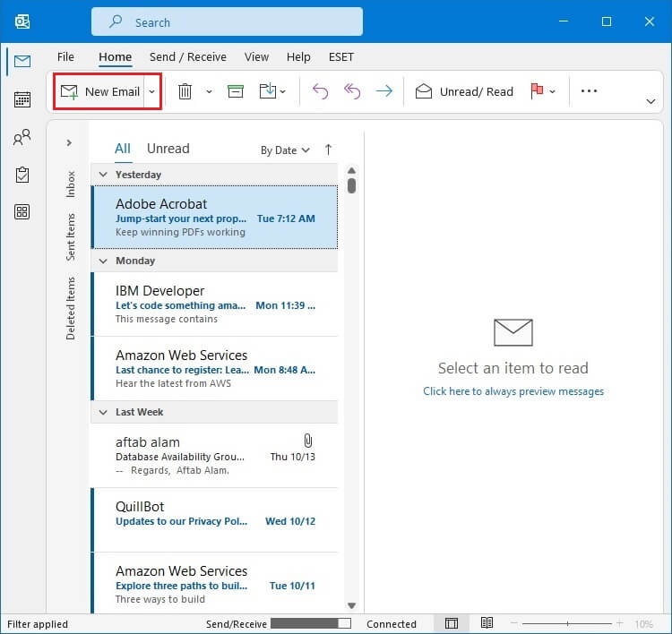The width and height of the screenshot is (672, 634).
Task: Click the Reply All icon
Action: [x=352, y=91]
